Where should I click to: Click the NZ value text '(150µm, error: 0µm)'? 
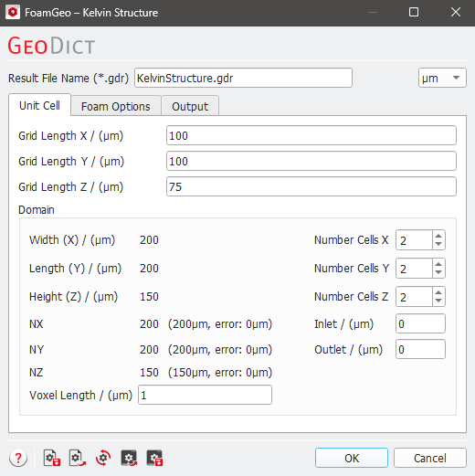pos(220,373)
